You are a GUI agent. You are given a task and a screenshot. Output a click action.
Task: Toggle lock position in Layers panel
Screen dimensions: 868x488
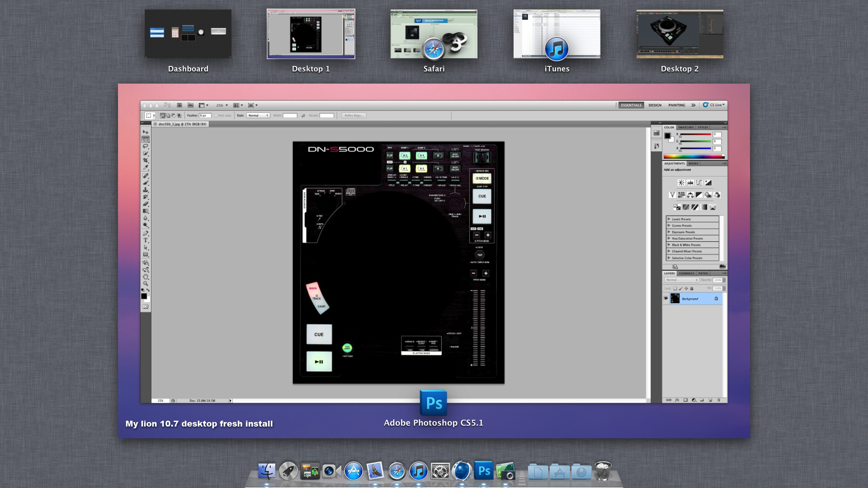coord(686,288)
